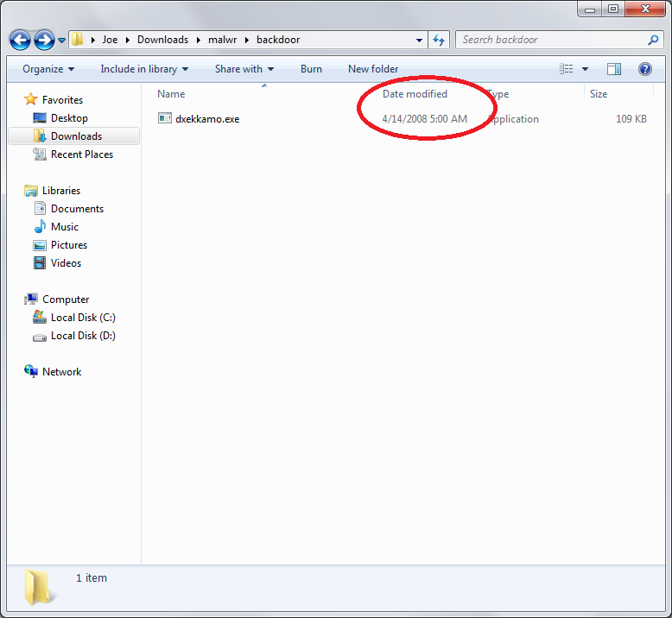Select Joe in the address breadcrumb
Viewport: 672px width, 618px height.
110,40
